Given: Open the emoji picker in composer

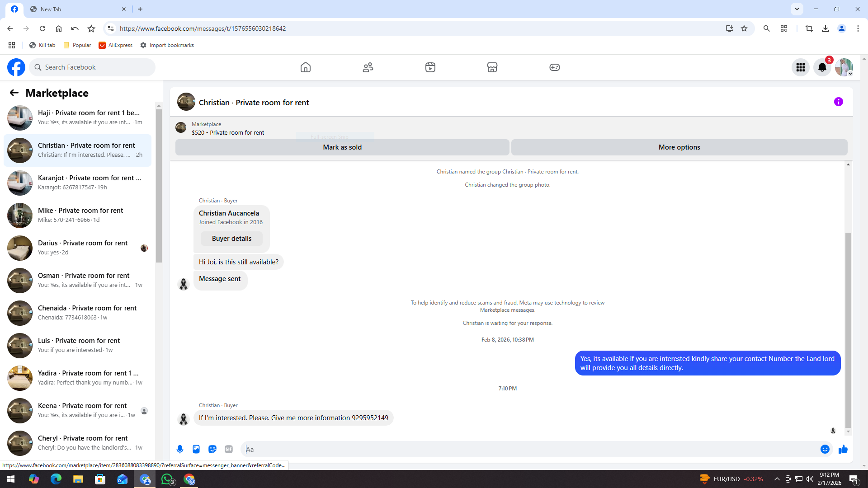Looking at the screenshot, I should (x=825, y=449).
